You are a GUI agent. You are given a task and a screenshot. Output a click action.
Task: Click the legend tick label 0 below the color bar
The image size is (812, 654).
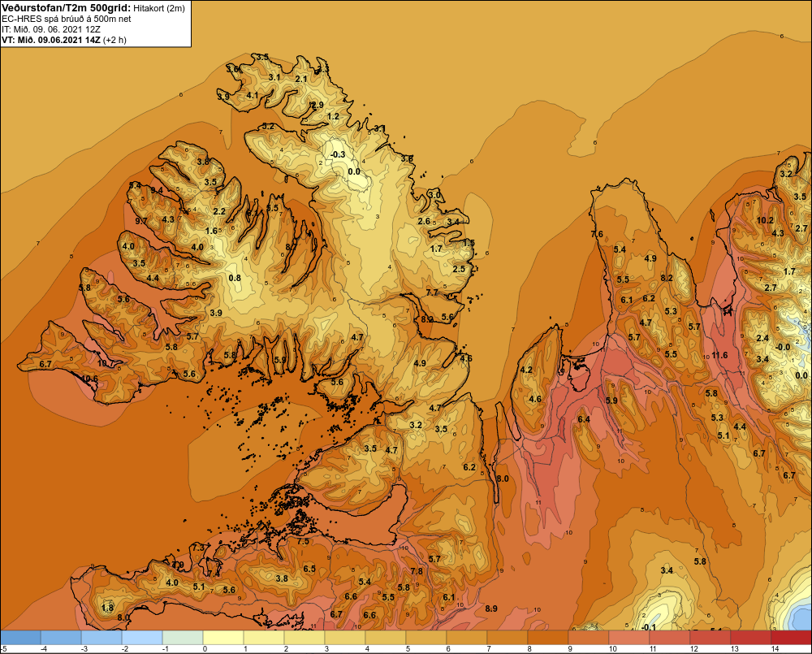(205, 649)
